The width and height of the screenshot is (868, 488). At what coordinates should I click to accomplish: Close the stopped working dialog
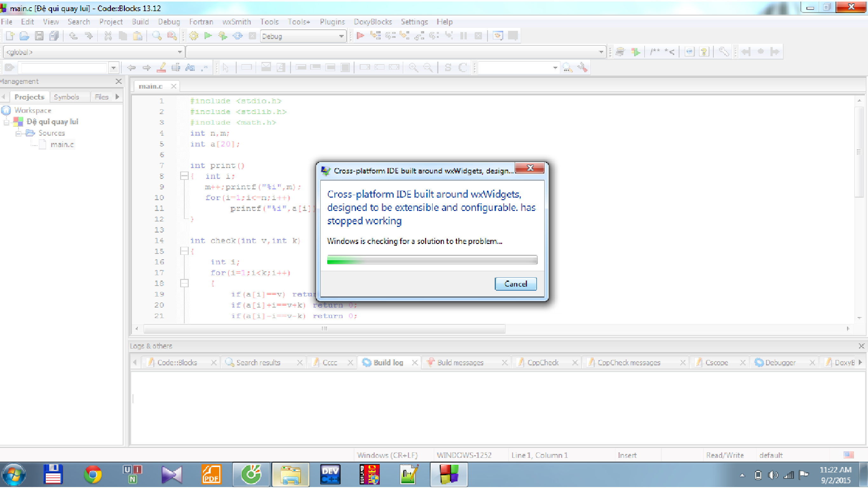(x=530, y=168)
